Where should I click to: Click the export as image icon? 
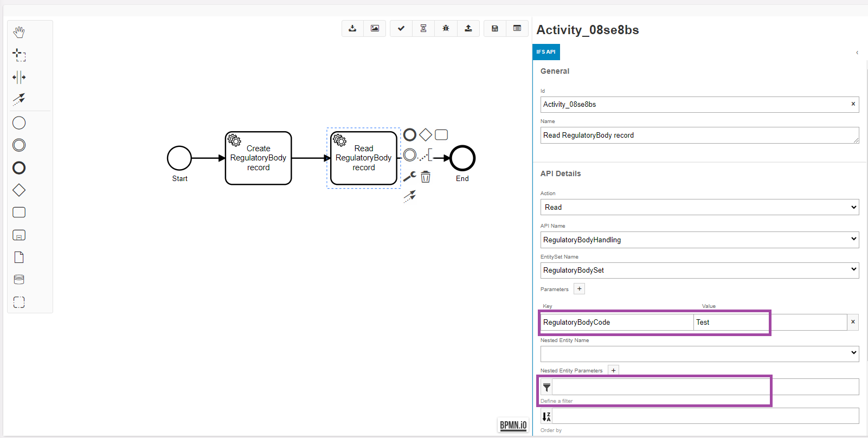coord(375,28)
